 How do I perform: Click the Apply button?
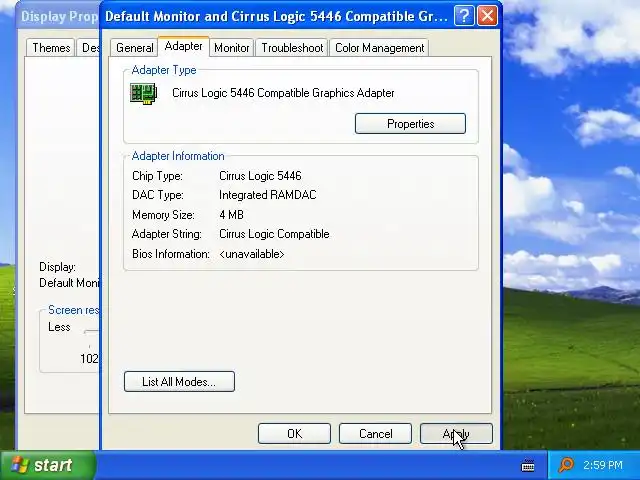coord(456,433)
